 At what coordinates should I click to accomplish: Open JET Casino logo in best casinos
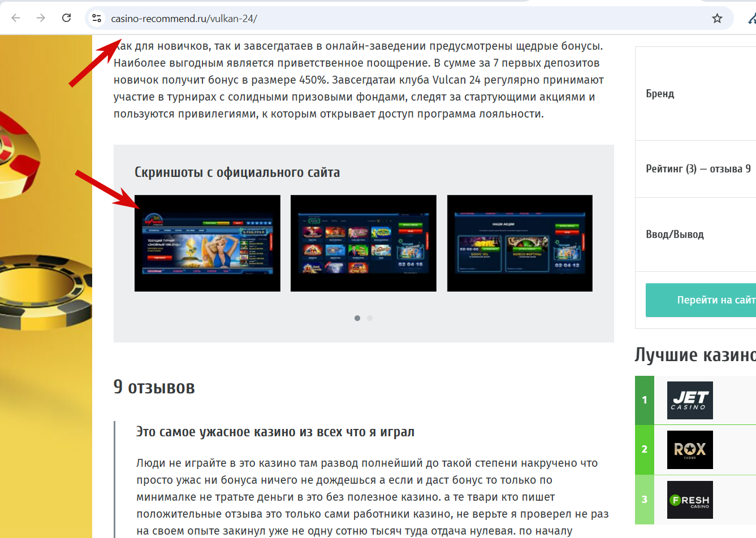(690, 400)
